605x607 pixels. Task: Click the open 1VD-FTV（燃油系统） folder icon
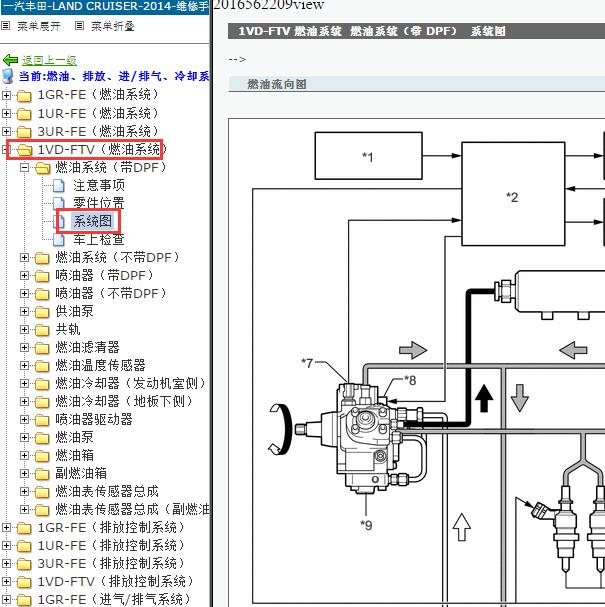pyautogui.click(x=25, y=150)
